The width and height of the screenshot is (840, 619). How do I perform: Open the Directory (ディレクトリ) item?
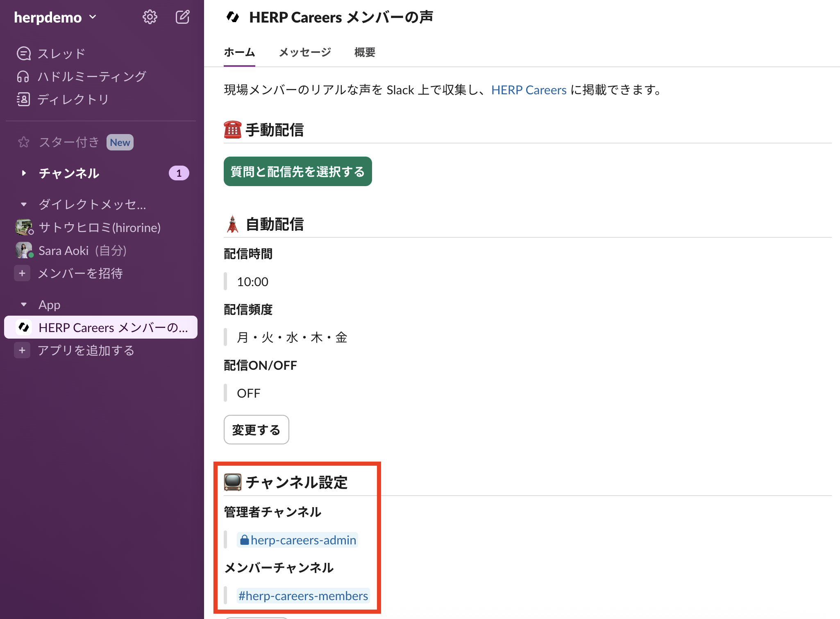click(x=73, y=99)
